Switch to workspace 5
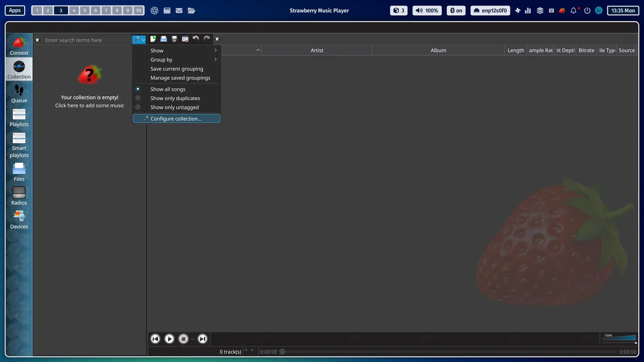The image size is (644, 362). (85, 10)
